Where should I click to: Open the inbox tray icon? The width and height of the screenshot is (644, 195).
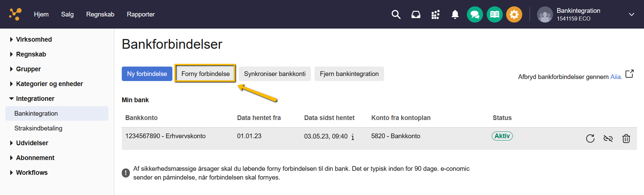point(416,14)
